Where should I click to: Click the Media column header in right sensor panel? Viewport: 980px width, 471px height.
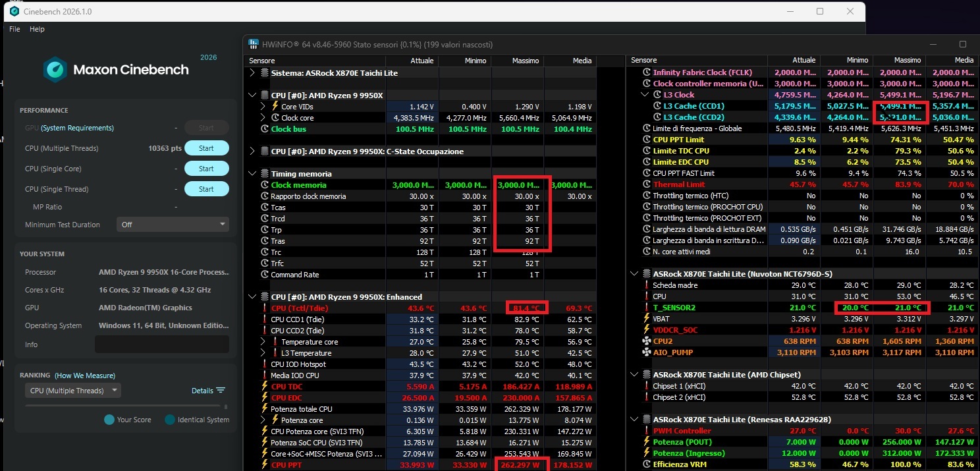point(952,60)
